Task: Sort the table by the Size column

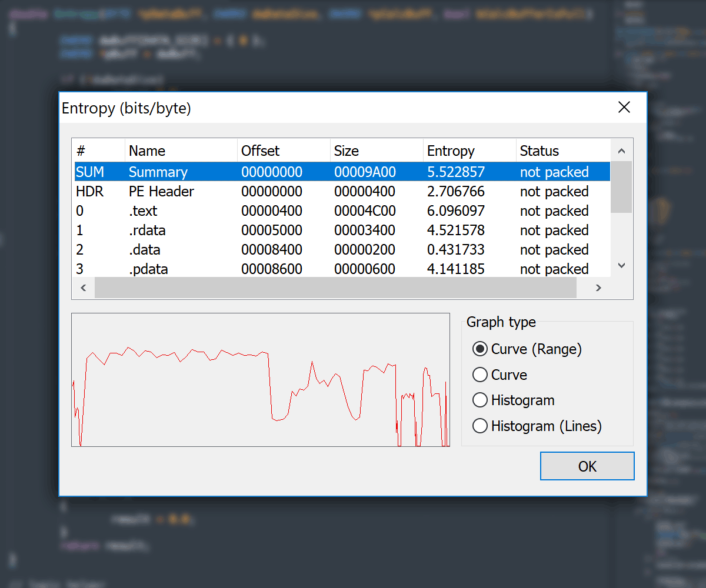Action: coord(347,151)
